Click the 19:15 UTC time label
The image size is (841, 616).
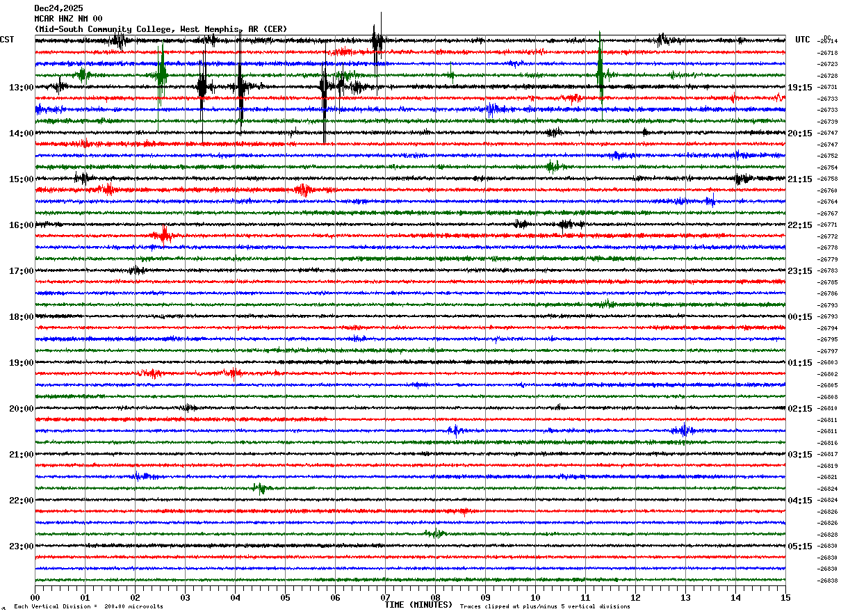click(800, 88)
